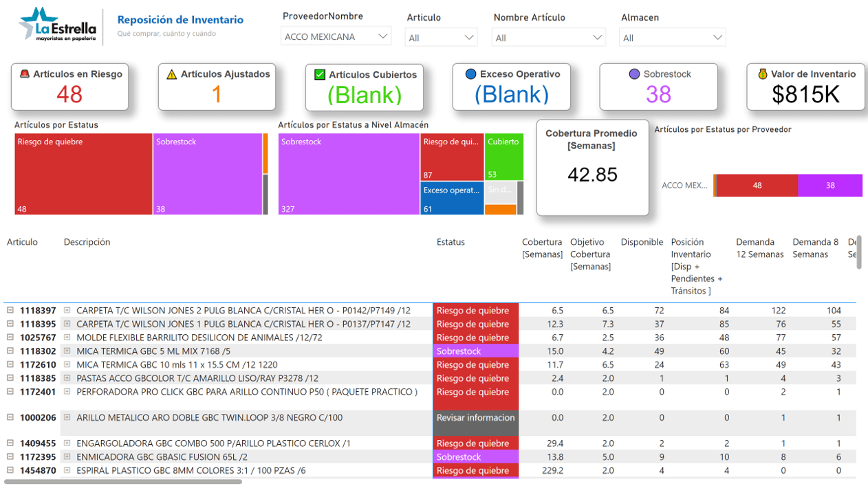Click the siren icon on Artículos en Riesgo
The image size is (868, 495).
(x=25, y=74)
